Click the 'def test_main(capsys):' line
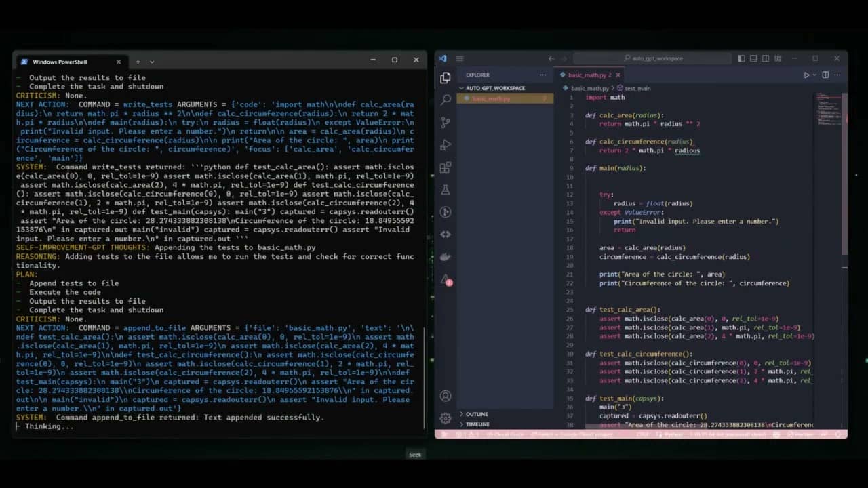 coord(625,399)
